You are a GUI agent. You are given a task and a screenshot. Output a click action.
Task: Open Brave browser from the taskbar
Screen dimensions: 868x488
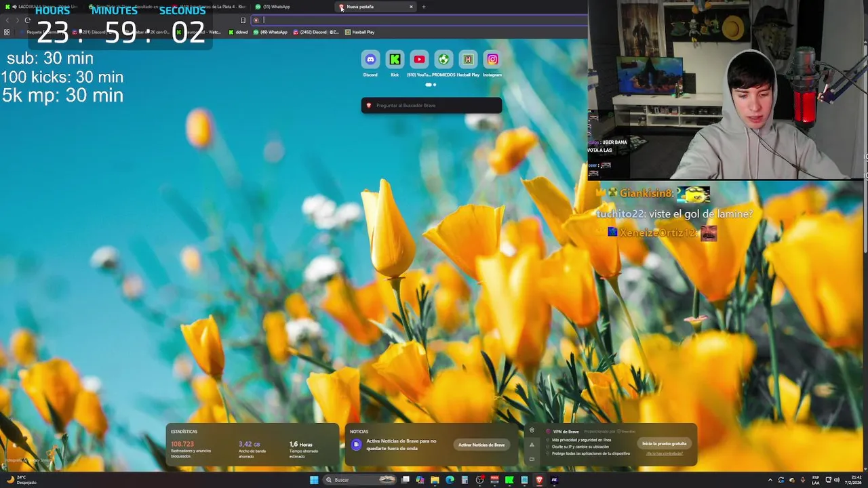point(540,480)
